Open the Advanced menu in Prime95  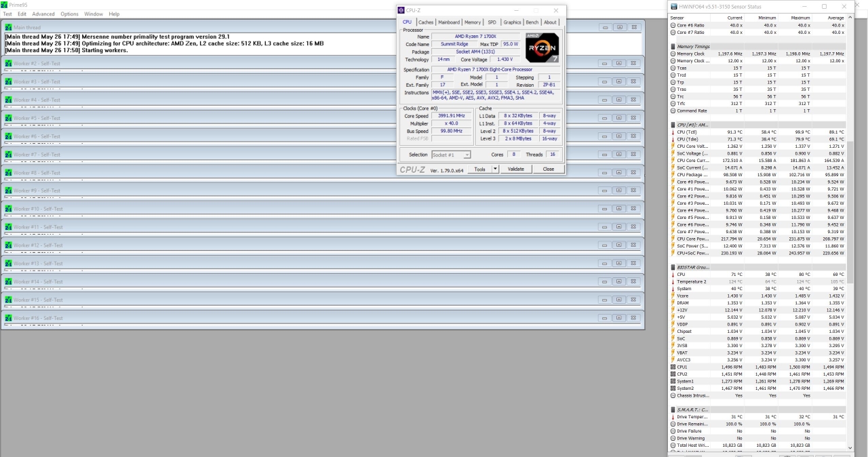coord(43,14)
